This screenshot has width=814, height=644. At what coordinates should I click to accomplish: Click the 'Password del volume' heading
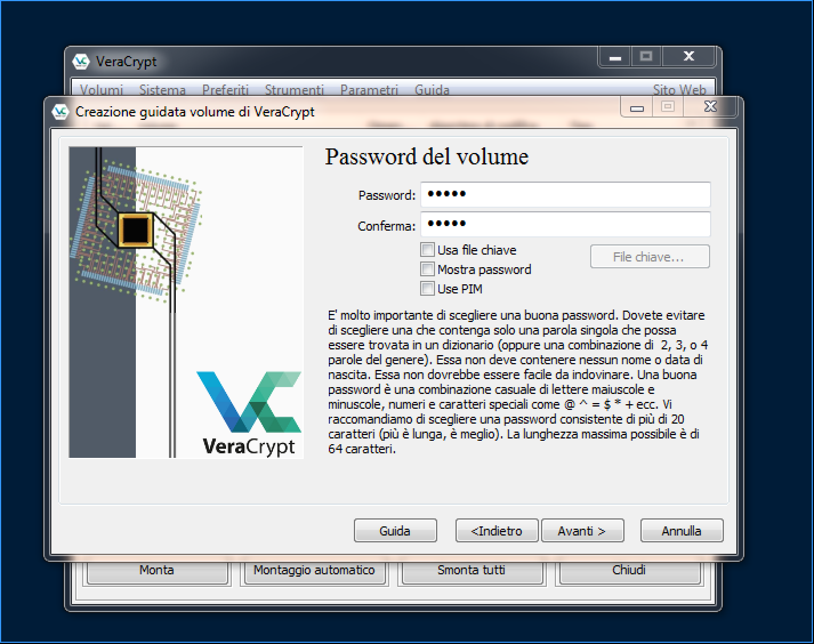click(x=426, y=156)
